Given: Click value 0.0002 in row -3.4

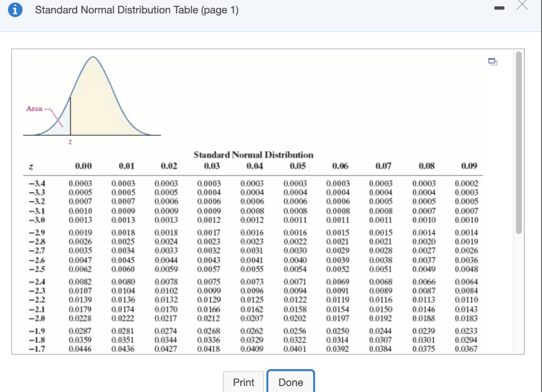Looking at the screenshot, I should click(466, 184).
